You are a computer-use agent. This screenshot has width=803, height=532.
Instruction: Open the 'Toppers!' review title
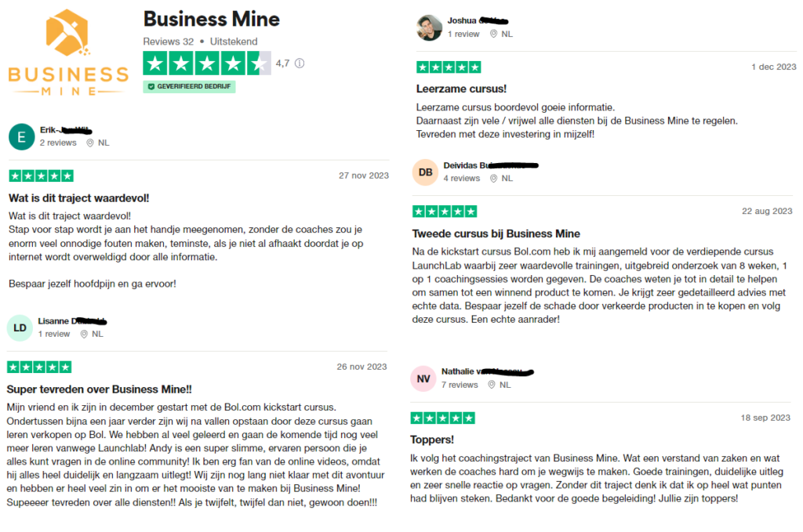coord(432,440)
